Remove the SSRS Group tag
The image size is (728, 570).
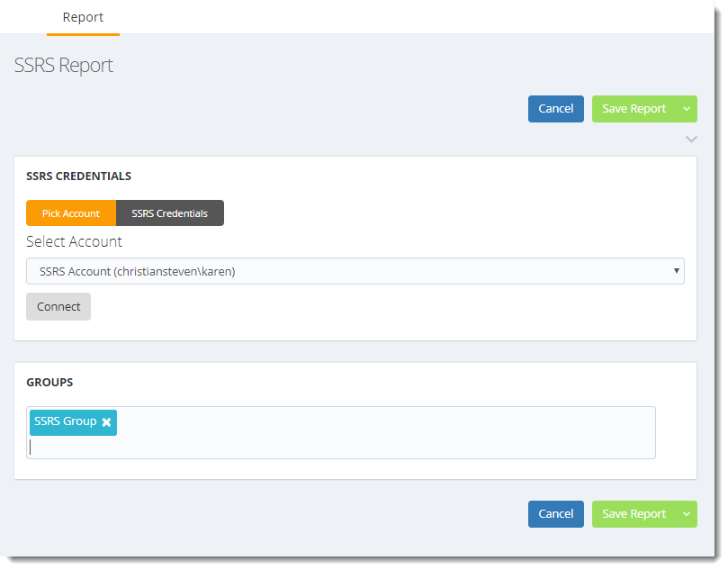106,421
